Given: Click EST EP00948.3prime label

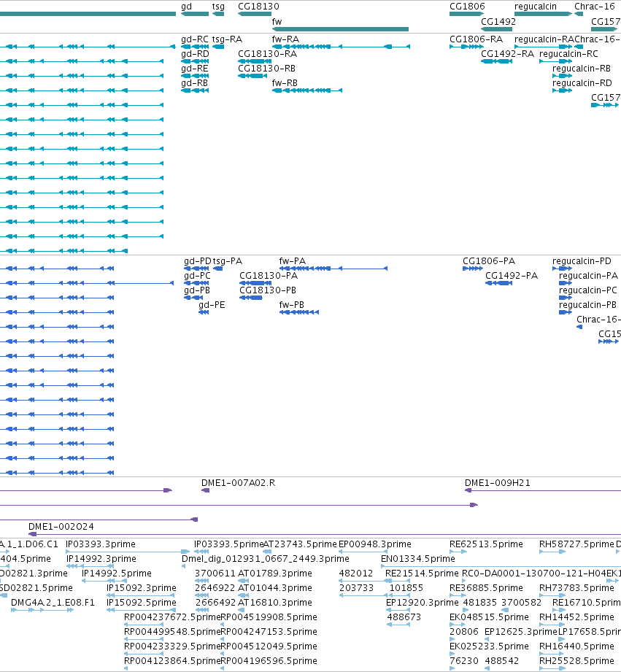Looking at the screenshot, I should pyautogui.click(x=375, y=544).
